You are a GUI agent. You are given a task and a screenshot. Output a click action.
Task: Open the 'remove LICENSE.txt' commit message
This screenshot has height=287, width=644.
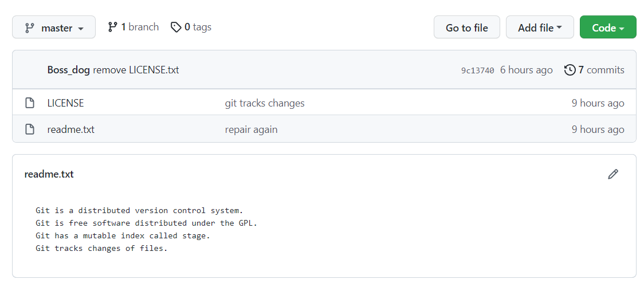(x=136, y=70)
